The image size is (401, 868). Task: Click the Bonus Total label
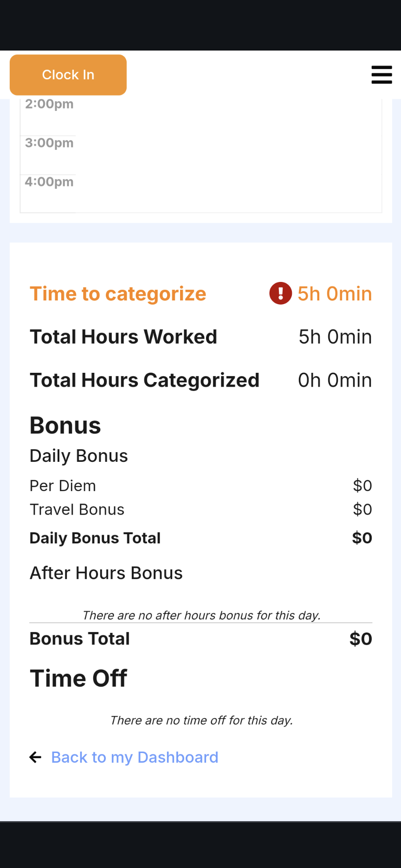click(80, 639)
